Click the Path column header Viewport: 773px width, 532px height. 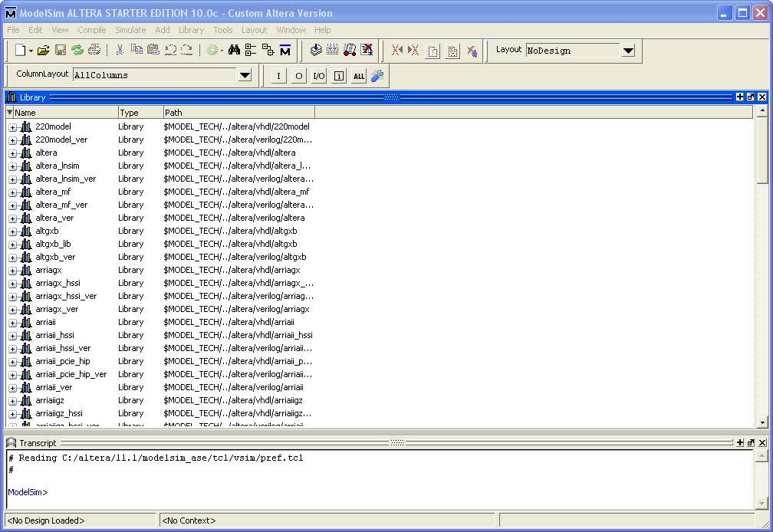pos(239,113)
